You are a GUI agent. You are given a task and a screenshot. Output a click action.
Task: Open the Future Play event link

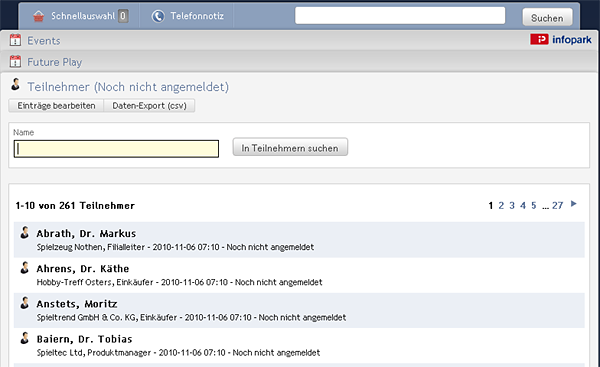tap(55, 62)
